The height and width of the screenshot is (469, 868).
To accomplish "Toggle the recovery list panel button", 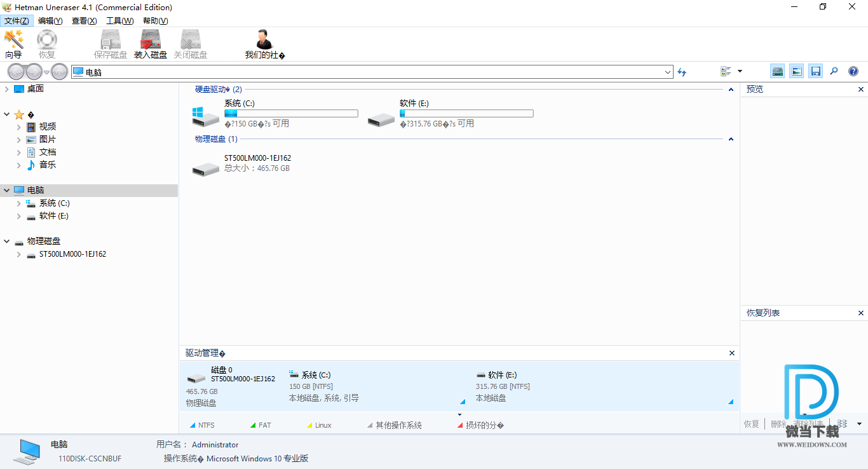I will tap(816, 71).
